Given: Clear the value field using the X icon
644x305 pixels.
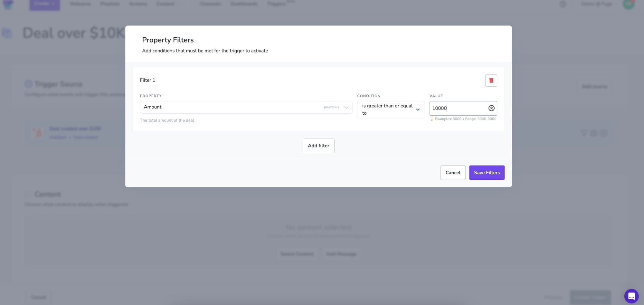Looking at the screenshot, I should pyautogui.click(x=491, y=108).
